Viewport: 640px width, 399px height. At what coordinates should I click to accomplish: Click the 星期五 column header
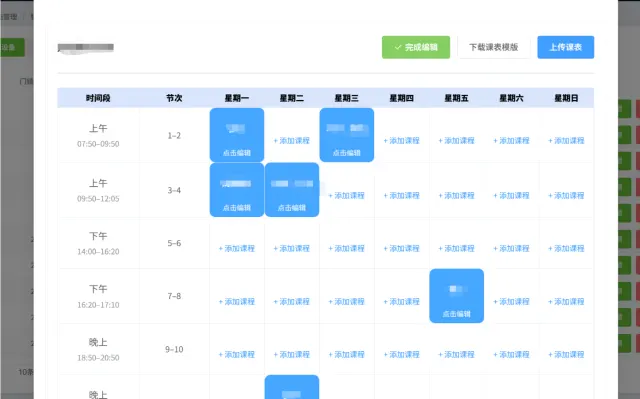tap(456, 98)
